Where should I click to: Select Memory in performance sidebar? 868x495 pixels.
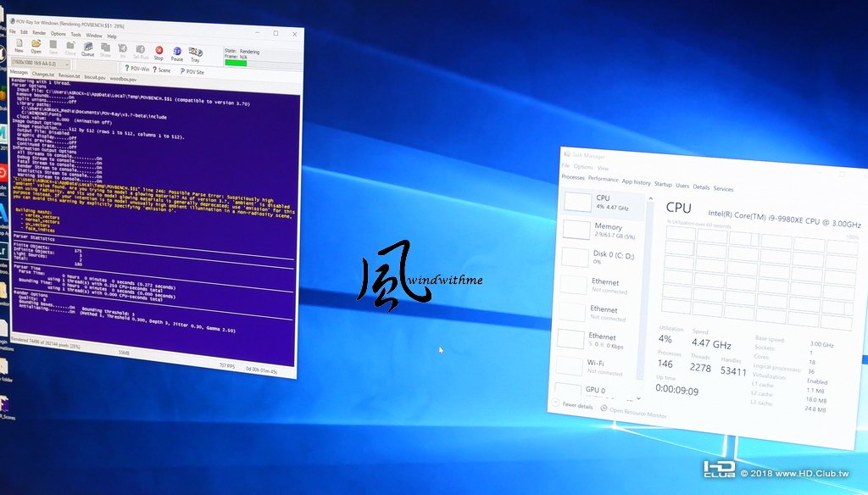pyautogui.click(x=602, y=231)
